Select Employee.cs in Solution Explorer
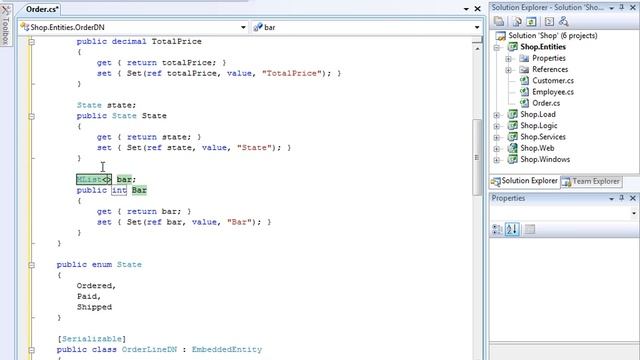This screenshot has width=640, height=360. coord(553,92)
